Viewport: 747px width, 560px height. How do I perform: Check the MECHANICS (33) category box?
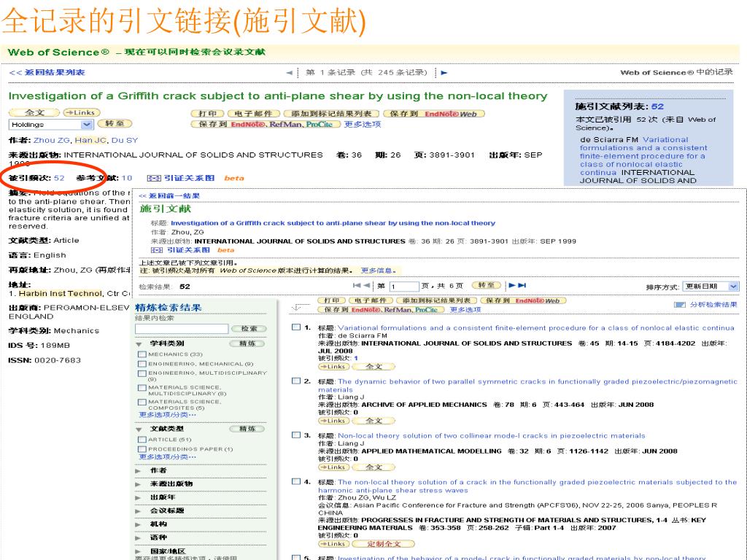pyautogui.click(x=142, y=354)
